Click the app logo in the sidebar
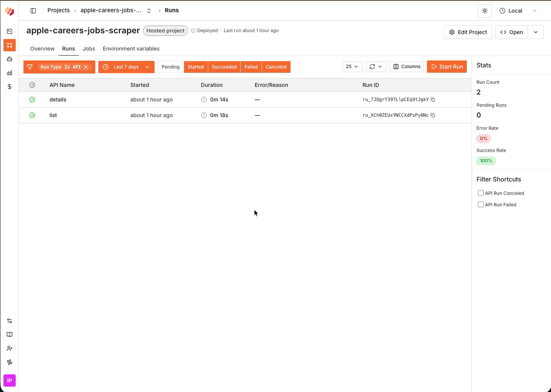551x392 pixels. click(x=10, y=11)
